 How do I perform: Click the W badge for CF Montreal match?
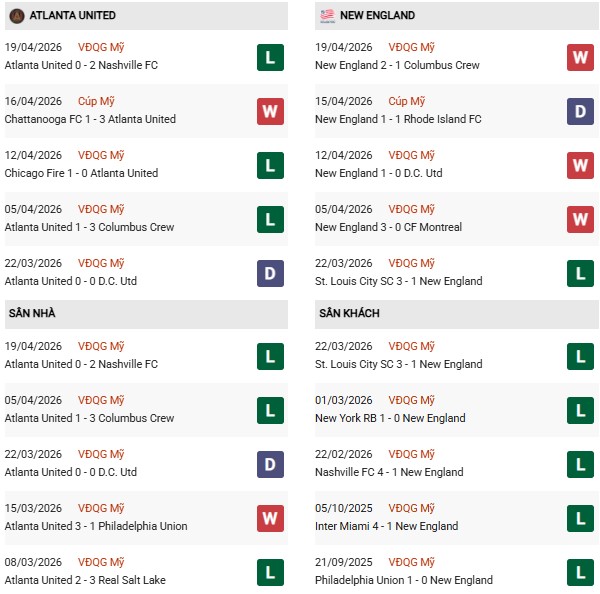(x=581, y=219)
